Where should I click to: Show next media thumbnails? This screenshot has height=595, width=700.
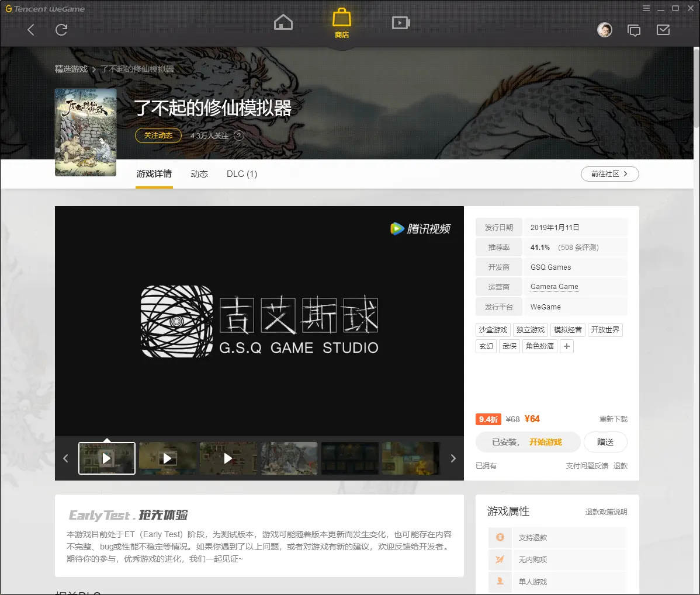click(x=453, y=458)
